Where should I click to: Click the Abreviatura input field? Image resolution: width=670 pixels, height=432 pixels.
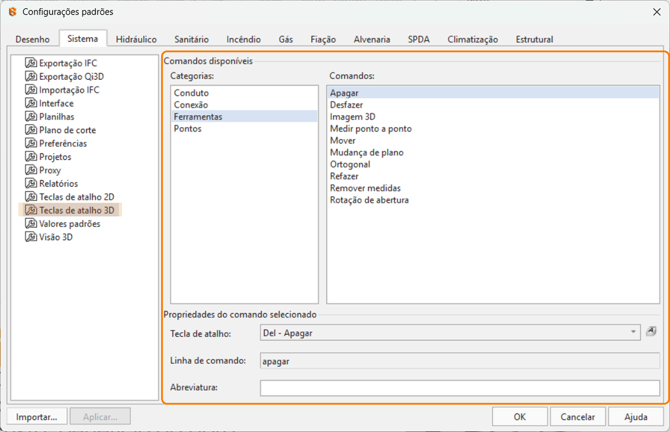coord(460,388)
